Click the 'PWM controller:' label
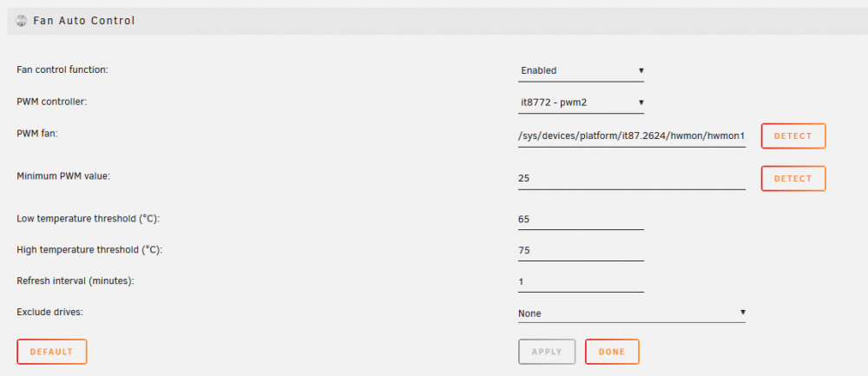Screen dimensions: 868x376 pyautogui.click(x=52, y=102)
